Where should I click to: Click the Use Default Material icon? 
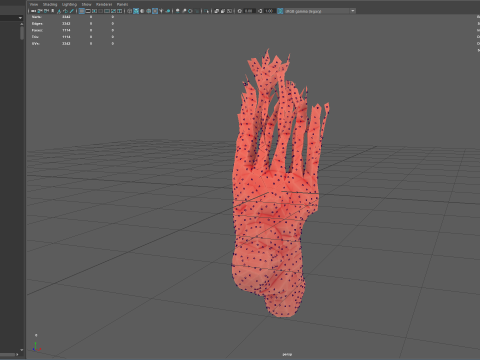pos(142,11)
